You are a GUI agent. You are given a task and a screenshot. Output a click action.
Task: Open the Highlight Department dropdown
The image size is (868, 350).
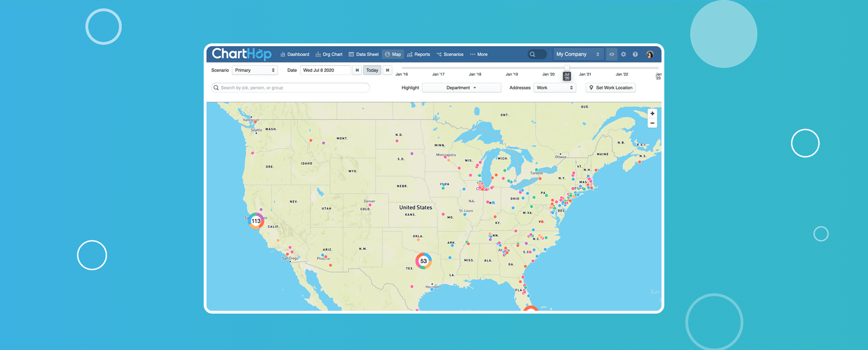[461, 88]
